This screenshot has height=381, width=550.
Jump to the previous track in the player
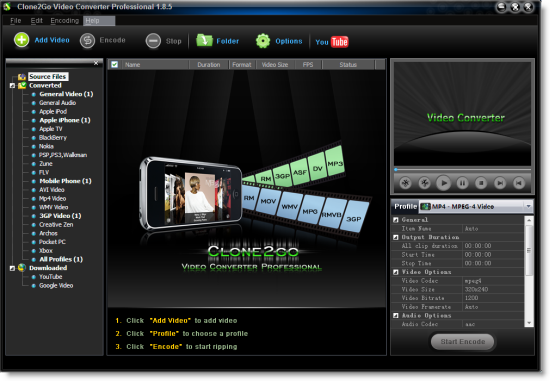[519, 183]
